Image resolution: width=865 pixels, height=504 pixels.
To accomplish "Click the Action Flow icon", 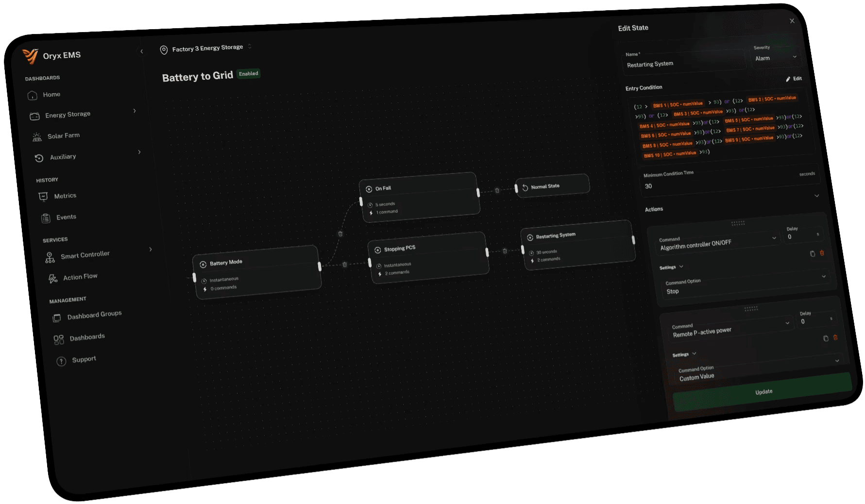I will click(x=52, y=279).
